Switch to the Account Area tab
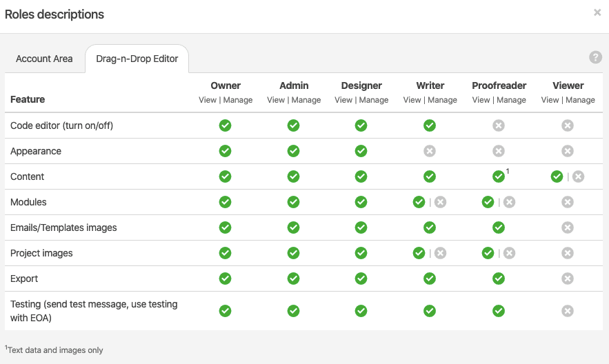609x364 pixels. point(44,59)
